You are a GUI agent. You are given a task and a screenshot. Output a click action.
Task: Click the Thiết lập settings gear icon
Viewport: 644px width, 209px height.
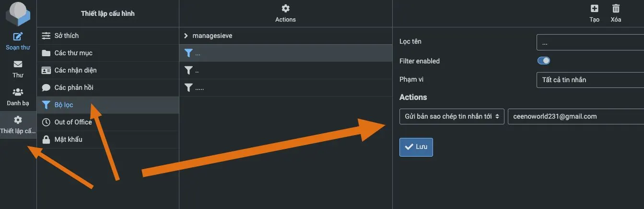click(x=18, y=120)
